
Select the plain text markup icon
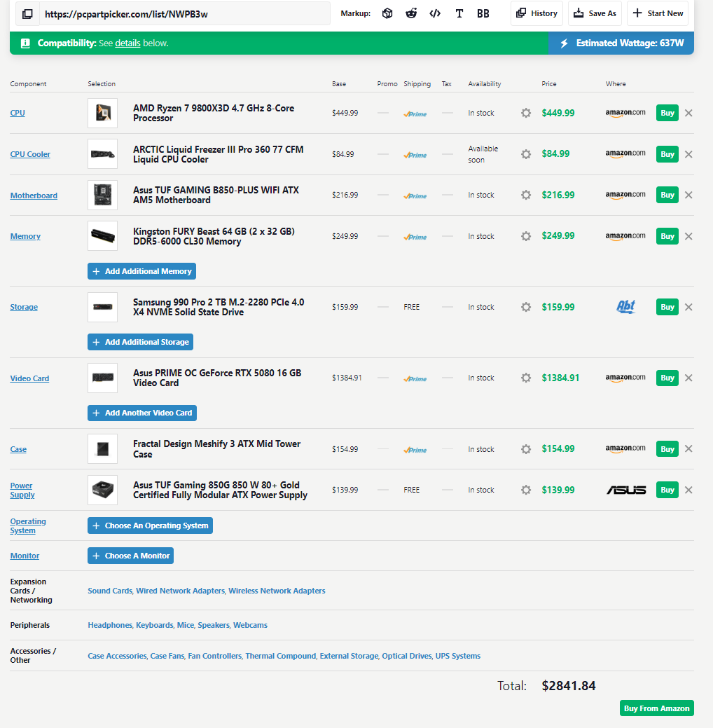(459, 13)
